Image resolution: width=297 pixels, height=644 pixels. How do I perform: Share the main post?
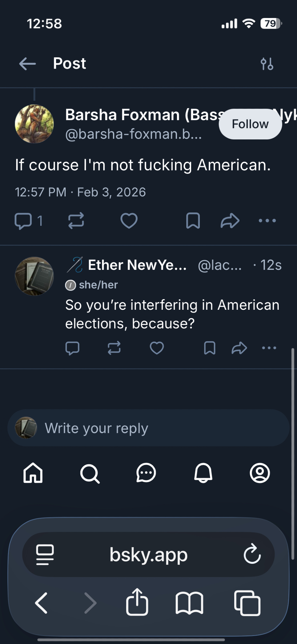pos(230,221)
